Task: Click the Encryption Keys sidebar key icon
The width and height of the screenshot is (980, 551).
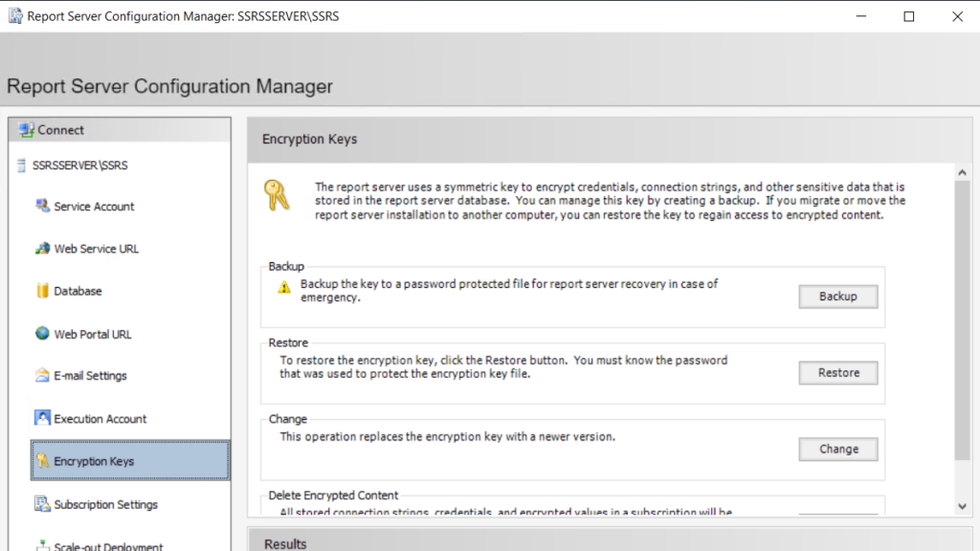Action: 42,460
